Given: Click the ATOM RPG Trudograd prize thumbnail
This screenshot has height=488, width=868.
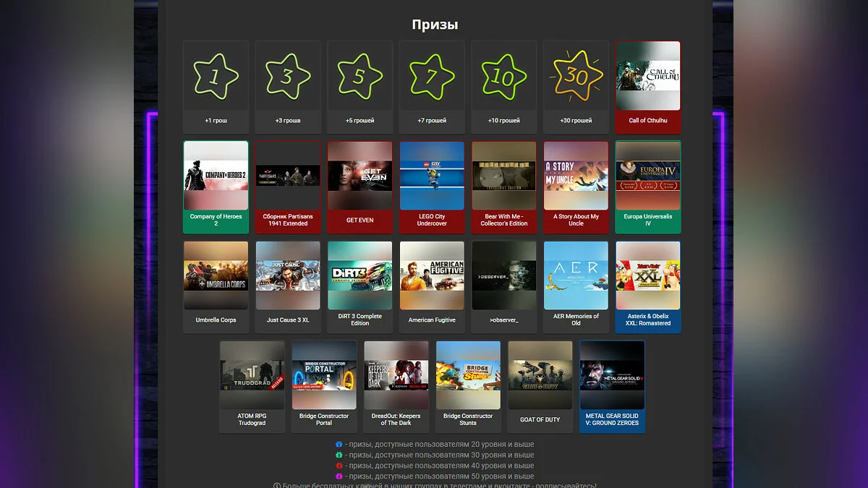Looking at the screenshot, I should click(252, 375).
